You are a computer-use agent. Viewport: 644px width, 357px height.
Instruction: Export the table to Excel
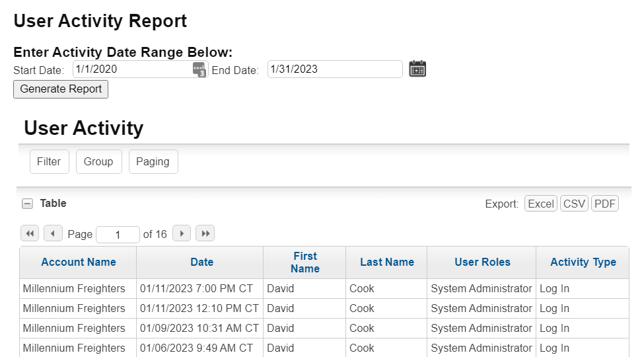tap(540, 204)
